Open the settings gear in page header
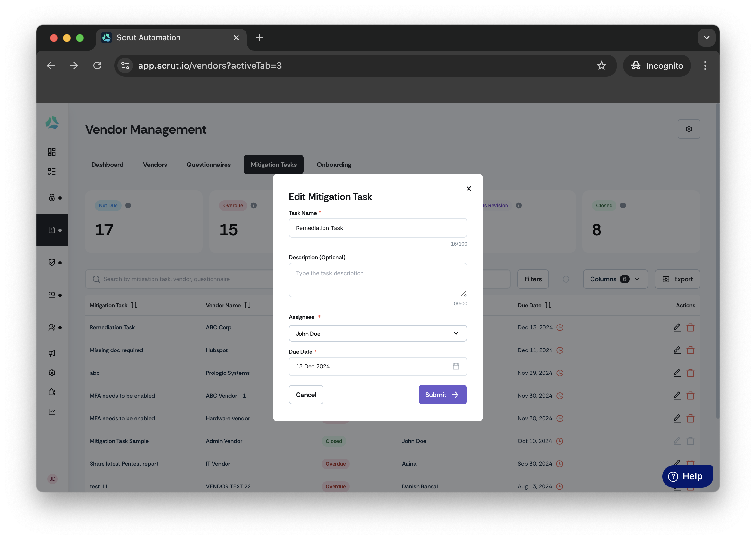This screenshot has height=540, width=756. coord(689,129)
